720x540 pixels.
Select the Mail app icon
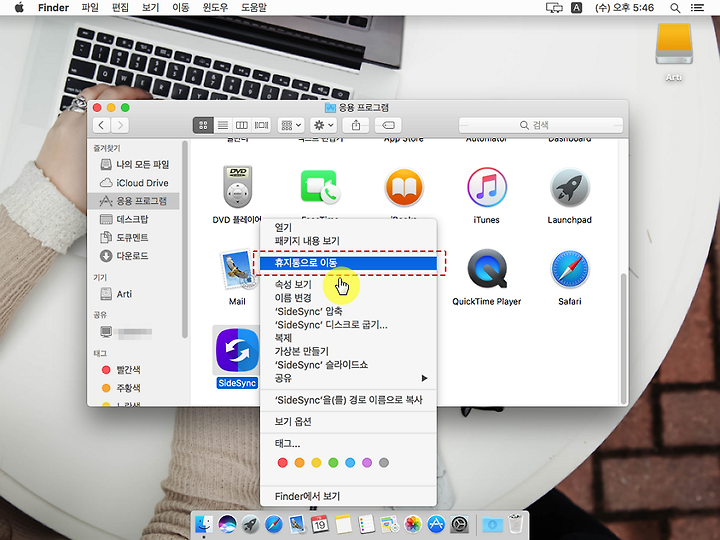237,270
